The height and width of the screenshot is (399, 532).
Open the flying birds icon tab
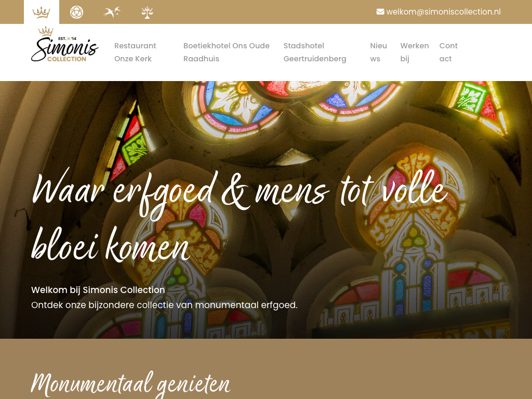pos(112,12)
